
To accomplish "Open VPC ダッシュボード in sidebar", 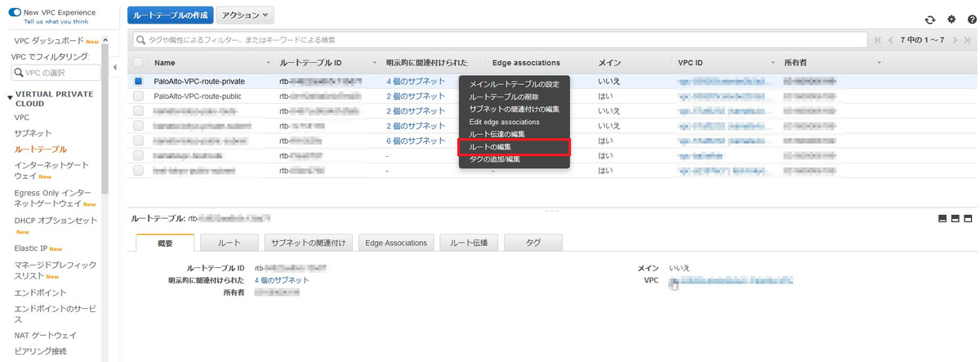I will pyautogui.click(x=48, y=41).
